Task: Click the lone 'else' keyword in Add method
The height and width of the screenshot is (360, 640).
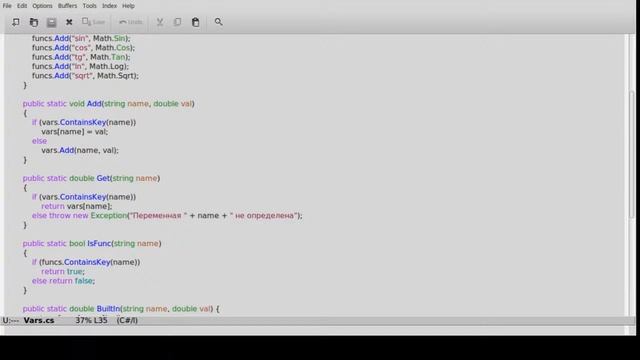Action: pyautogui.click(x=39, y=141)
